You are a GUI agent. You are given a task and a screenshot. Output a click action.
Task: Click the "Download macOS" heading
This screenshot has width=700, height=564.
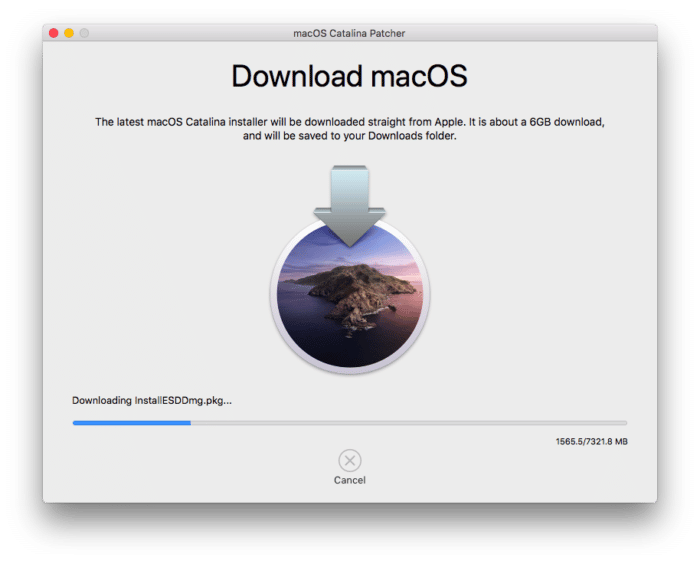click(349, 76)
